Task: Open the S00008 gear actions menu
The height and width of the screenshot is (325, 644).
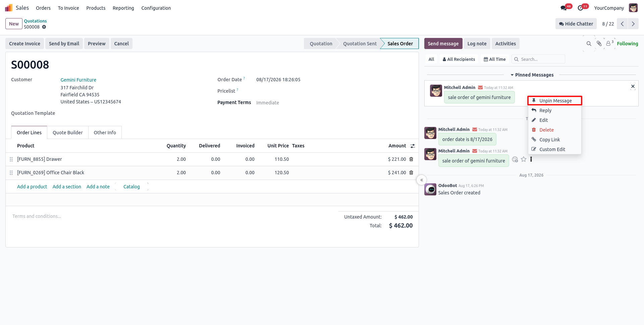Action: pos(44,27)
